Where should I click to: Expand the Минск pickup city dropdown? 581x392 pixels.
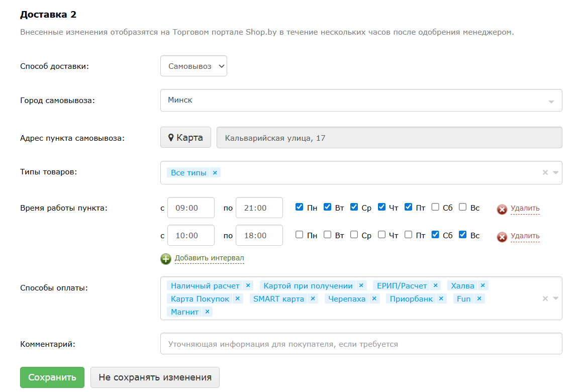(x=551, y=101)
